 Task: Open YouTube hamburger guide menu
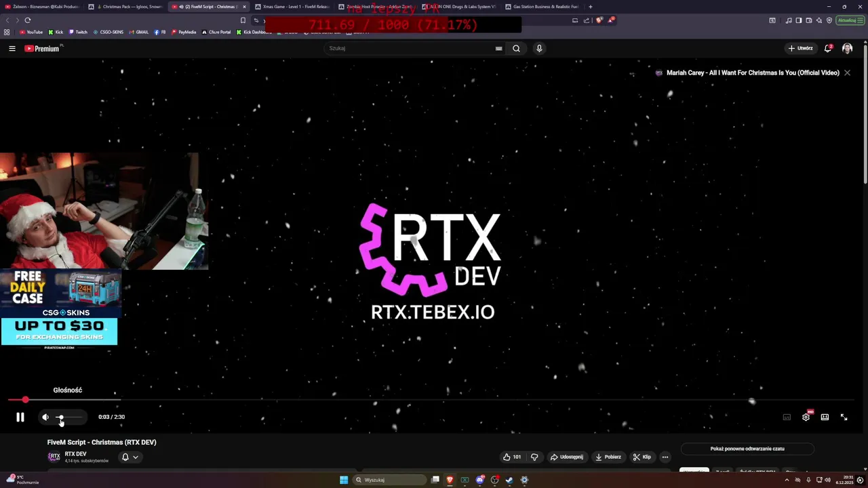[12, 48]
